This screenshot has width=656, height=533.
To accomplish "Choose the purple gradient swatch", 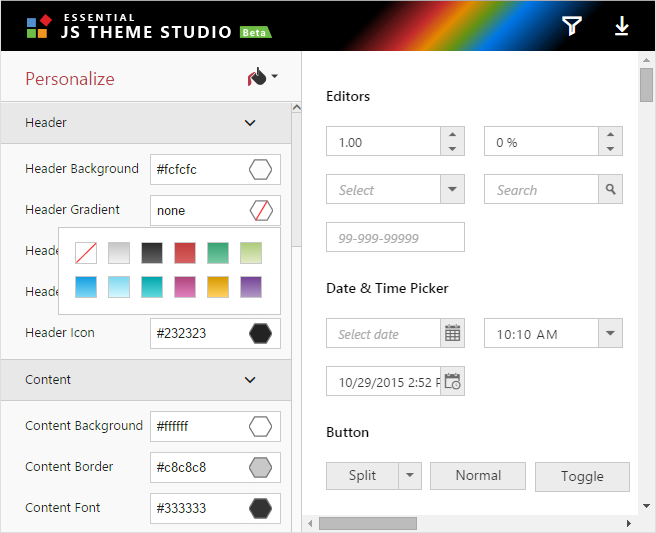I will [251, 287].
